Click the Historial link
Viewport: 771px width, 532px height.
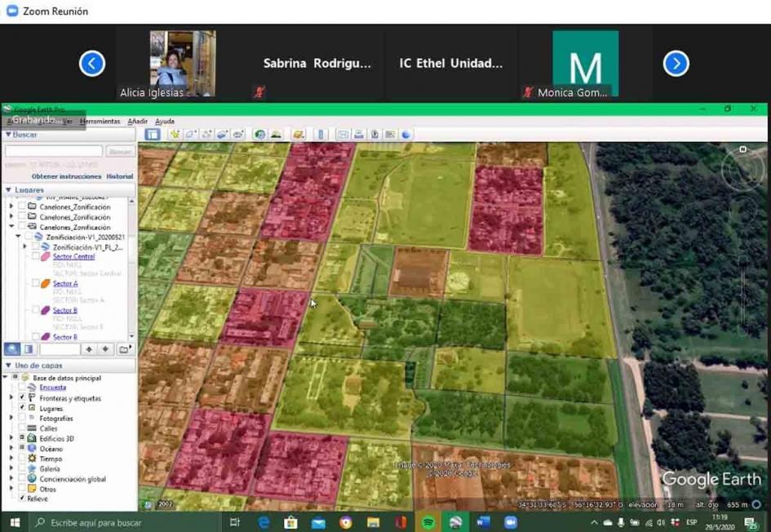click(119, 176)
